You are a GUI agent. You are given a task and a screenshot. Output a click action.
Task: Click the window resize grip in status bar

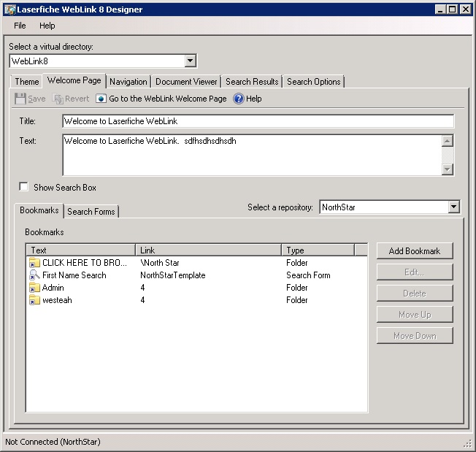click(467, 444)
